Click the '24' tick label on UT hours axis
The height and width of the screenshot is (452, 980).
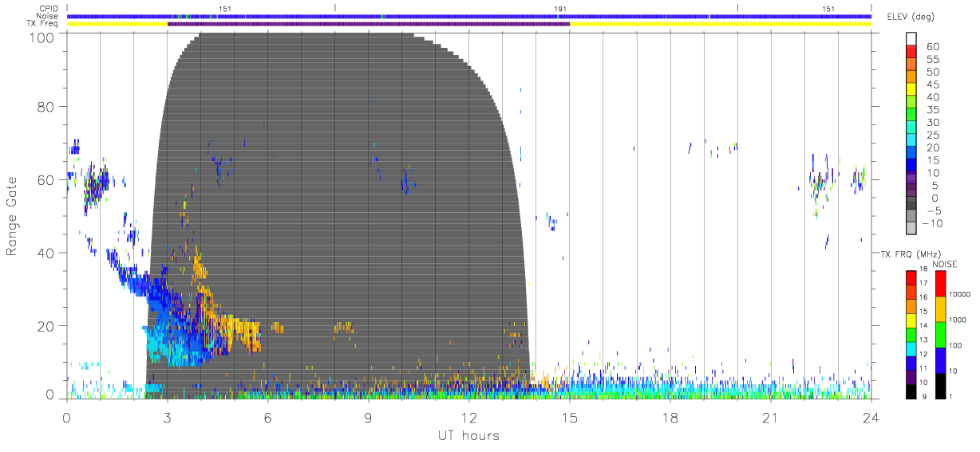click(x=871, y=418)
